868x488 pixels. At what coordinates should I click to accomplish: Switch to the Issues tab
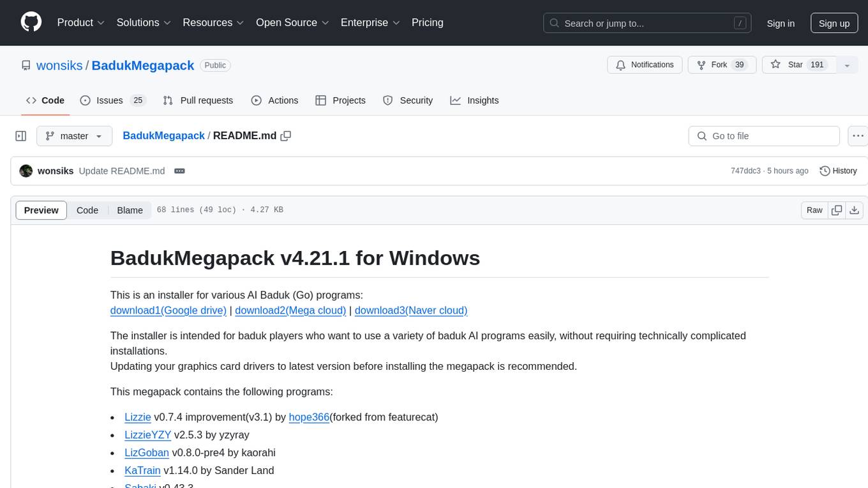point(113,100)
